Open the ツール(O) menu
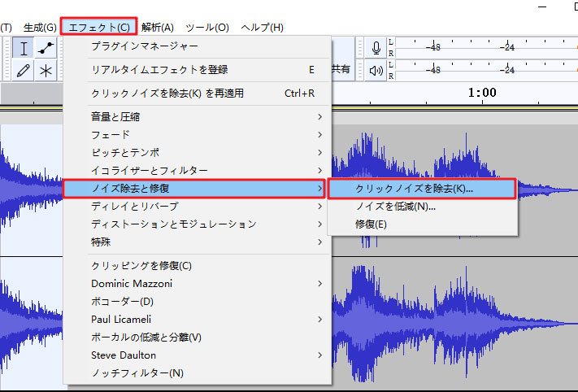Image resolution: width=578 pixels, height=392 pixels. click(x=207, y=28)
